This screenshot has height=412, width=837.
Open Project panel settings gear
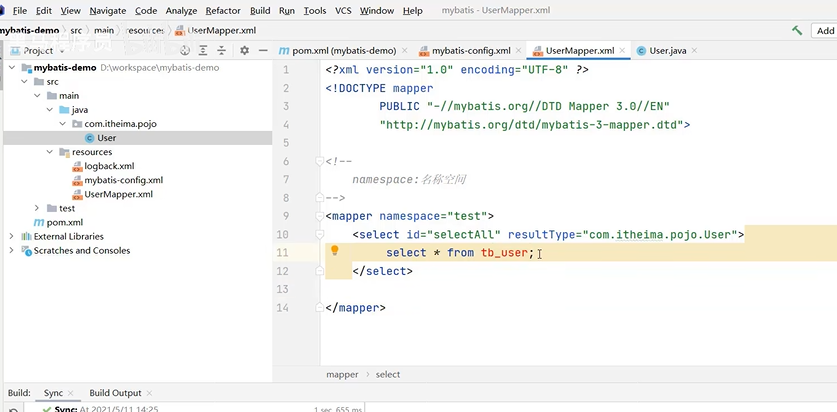244,50
